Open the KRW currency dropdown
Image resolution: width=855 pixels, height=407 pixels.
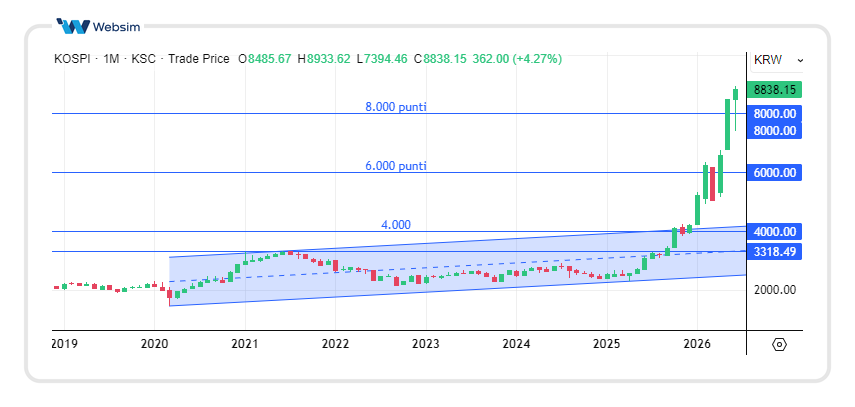tap(778, 60)
